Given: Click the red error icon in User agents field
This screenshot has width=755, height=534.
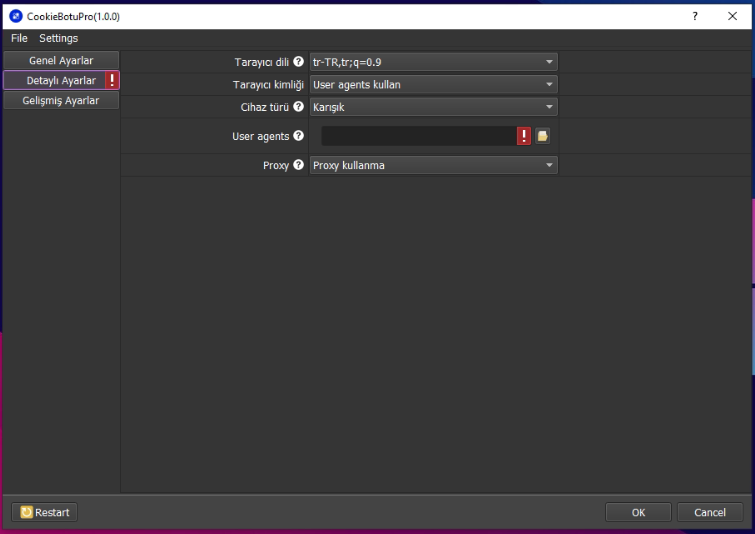Looking at the screenshot, I should pyautogui.click(x=524, y=136).
